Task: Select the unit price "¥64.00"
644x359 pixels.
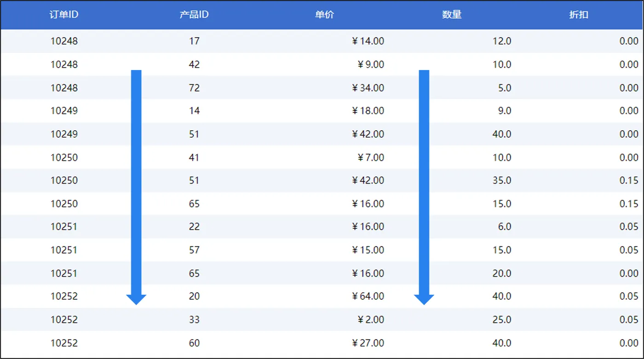Action: point(368,296)
